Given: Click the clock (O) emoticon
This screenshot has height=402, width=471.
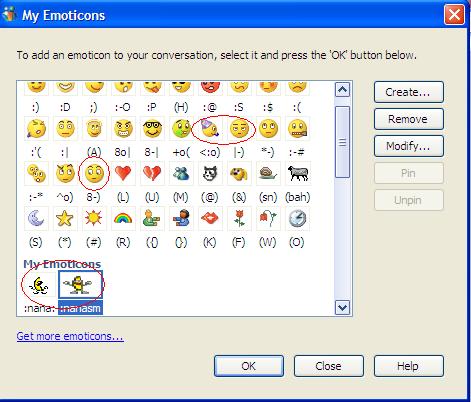Looking at the screenshot, I should pos(297,219).
